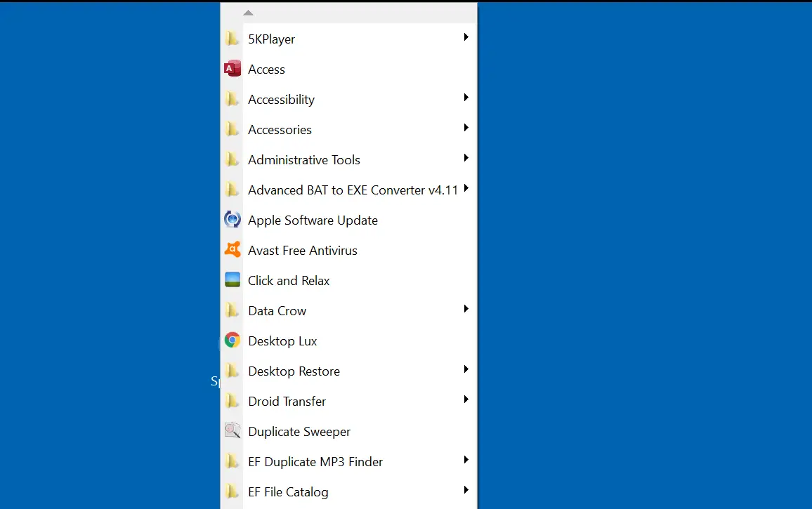Expand the Data Crow submenu arrow
The image size is (812, 509).
coord(466,309)
